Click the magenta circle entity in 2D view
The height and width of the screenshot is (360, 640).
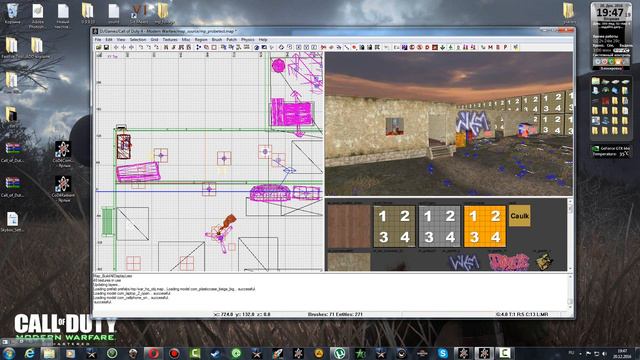pyautogui.click(x=278, y=65)
